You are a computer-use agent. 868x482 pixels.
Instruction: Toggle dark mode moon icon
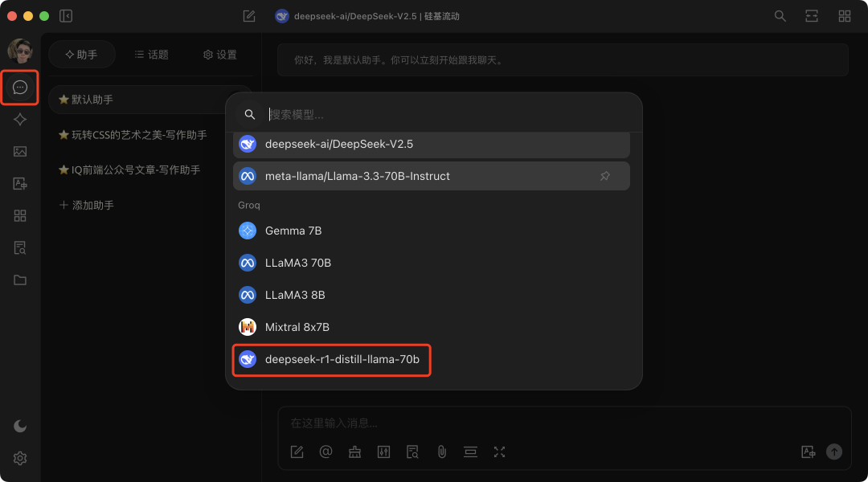pos(20,426)
